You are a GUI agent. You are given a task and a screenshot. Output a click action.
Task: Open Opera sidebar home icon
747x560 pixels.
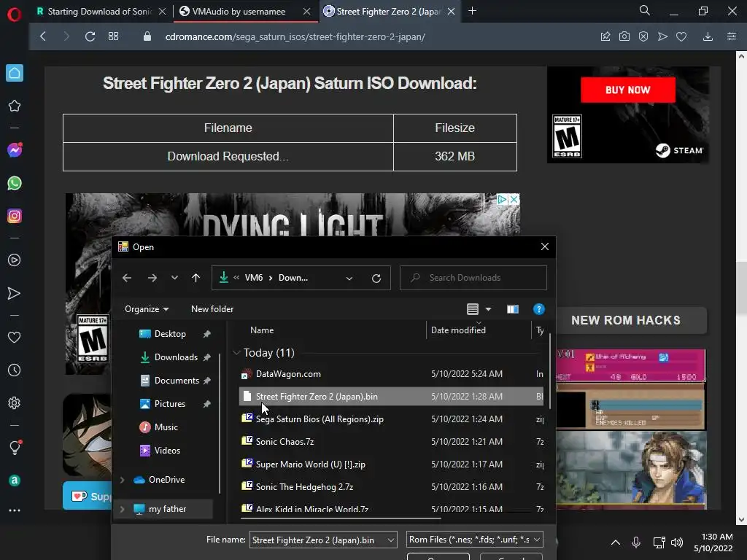point(15,73)
